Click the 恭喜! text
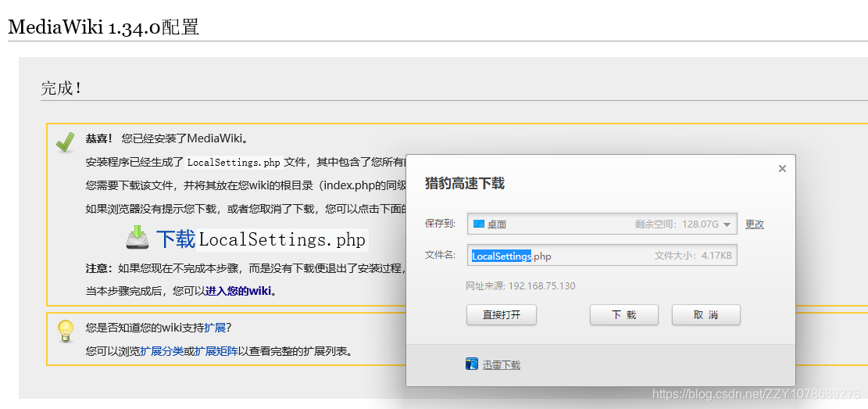Viewport: 868px width, 409px height. point(99,138)
